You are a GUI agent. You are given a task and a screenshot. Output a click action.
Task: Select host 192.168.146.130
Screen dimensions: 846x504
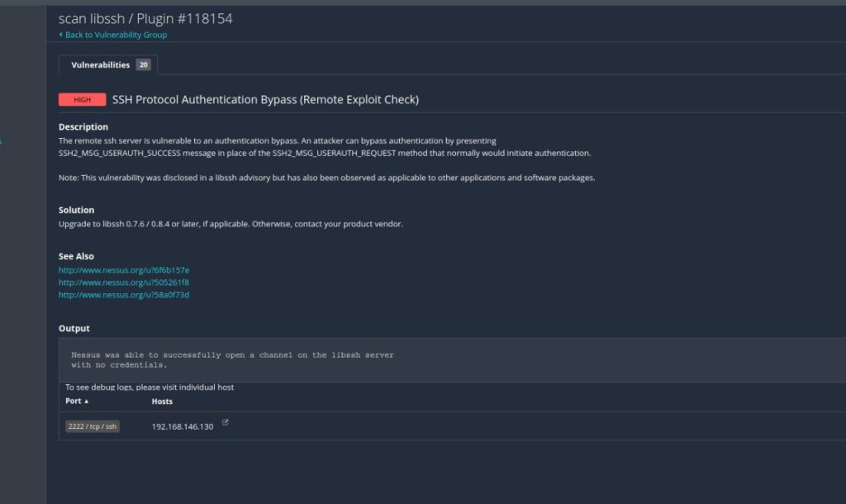click(183, 426)
